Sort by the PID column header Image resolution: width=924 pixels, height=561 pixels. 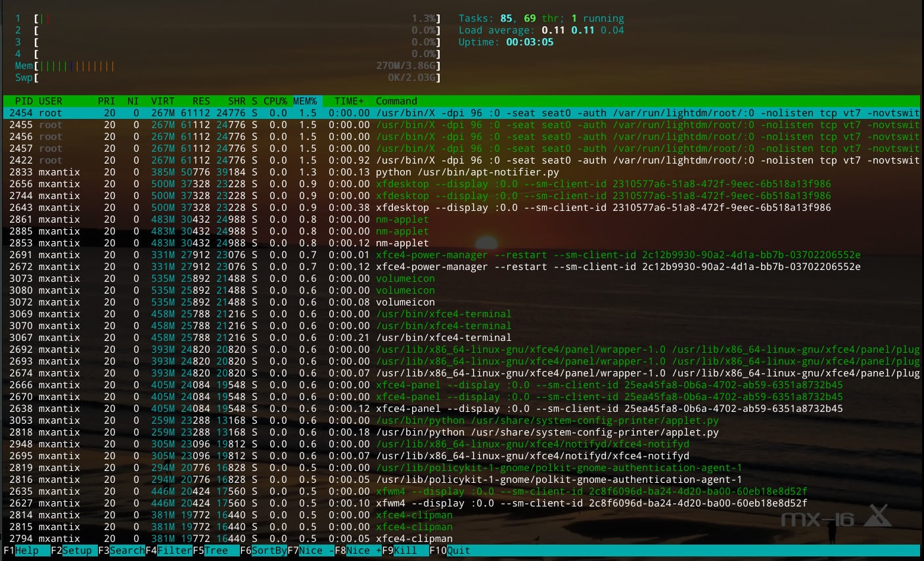[24, 101]
